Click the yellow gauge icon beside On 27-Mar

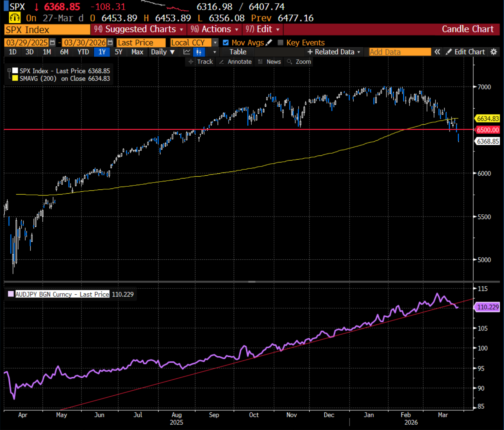(15, 18)
